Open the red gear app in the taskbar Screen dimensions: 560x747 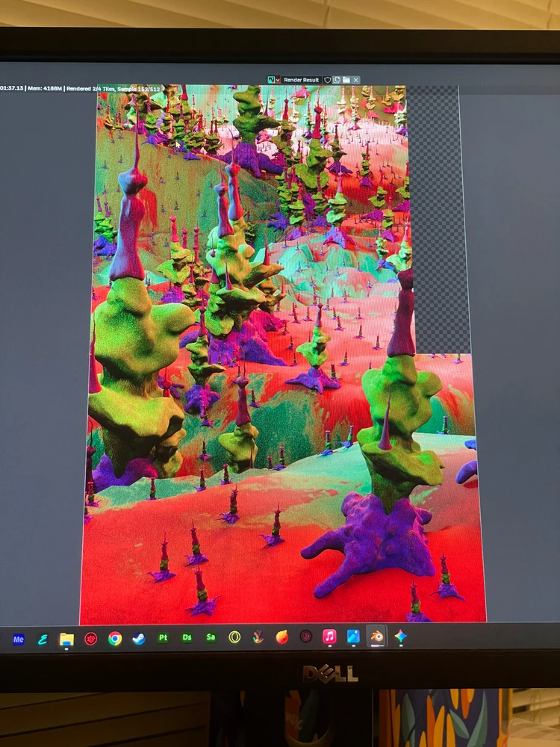[90, 639]
